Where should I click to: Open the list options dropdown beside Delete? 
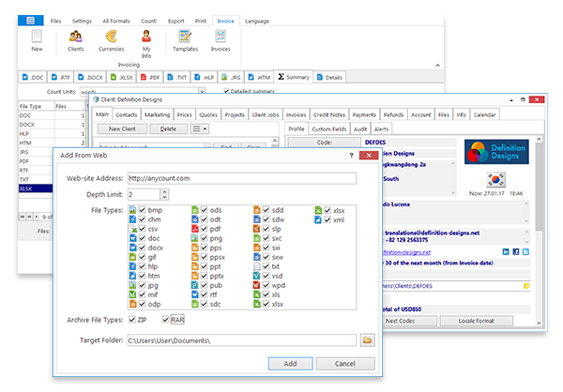[x=200, y=128]
